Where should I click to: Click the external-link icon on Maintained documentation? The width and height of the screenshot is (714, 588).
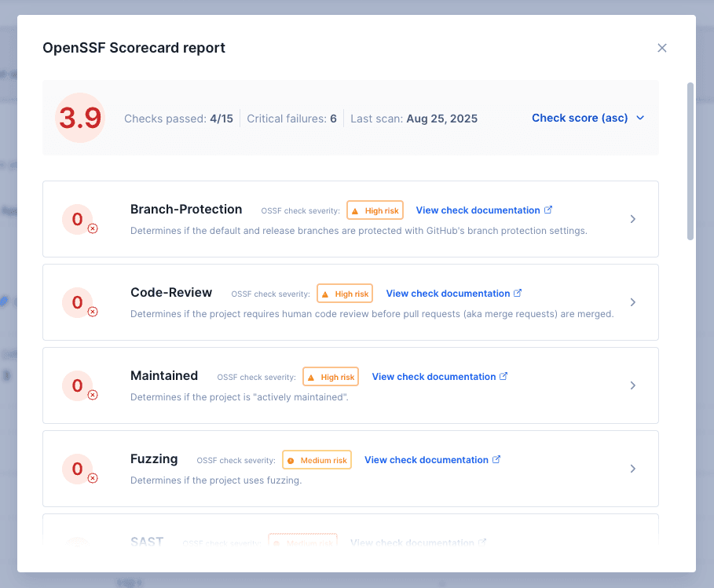(505, 376)
